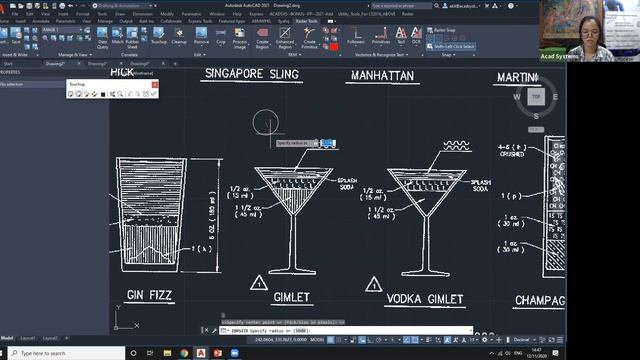Open the workspace selector dropdown
Image resolution: width=640 pixels, height=360 pixels.
coord(123,6)
